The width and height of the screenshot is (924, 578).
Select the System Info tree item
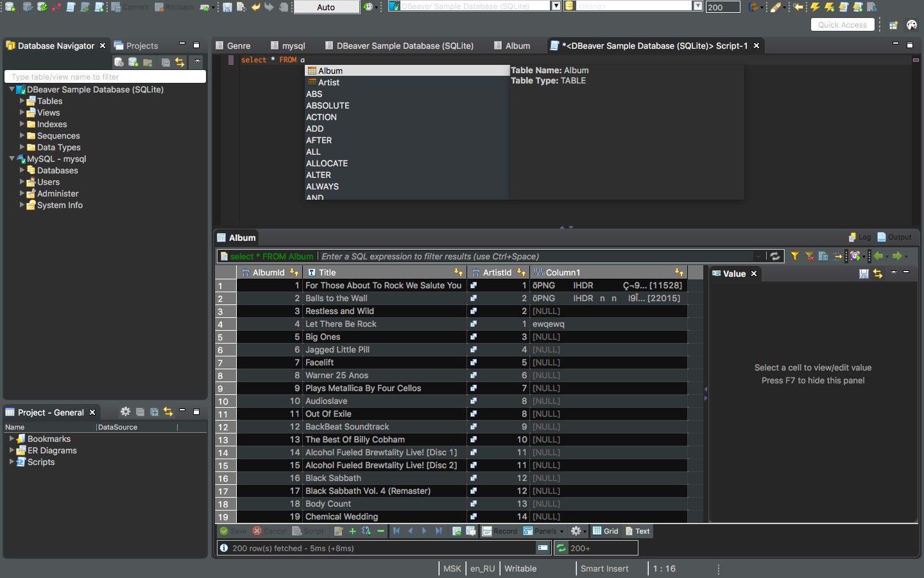coord(60,205)
